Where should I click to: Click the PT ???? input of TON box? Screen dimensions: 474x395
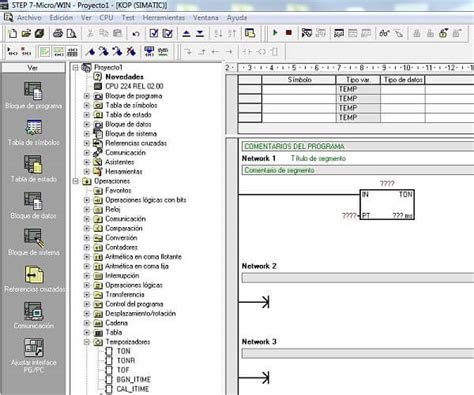(349, 216)
